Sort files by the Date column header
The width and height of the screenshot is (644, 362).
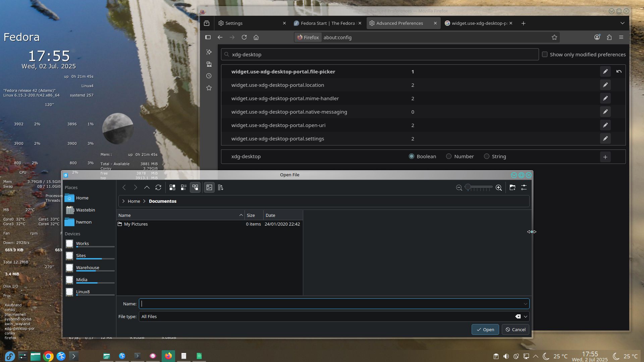(283, 215)
